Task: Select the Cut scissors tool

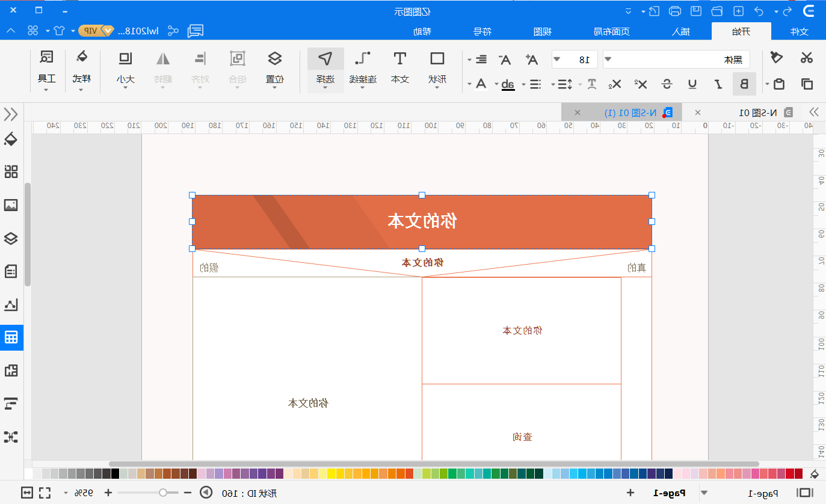Action: click(x=806, y=58)
